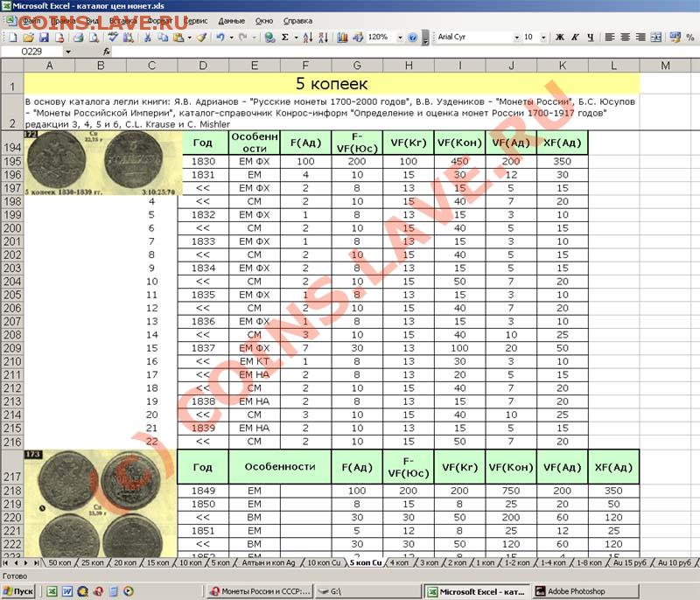Switch to the 10 коп Cu sheet tab
The width and height of the screenshot is (700, 600).
(324, 563)
